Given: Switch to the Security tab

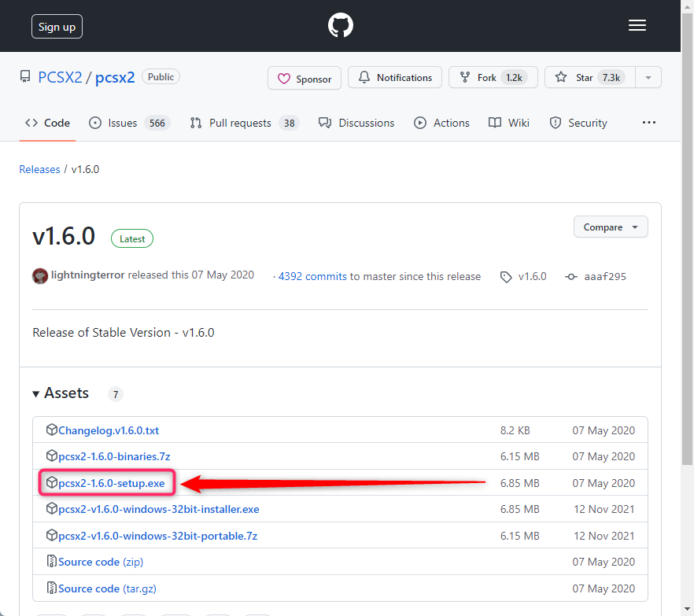Looking at the screenshot, I should click(x=578, y=123).
